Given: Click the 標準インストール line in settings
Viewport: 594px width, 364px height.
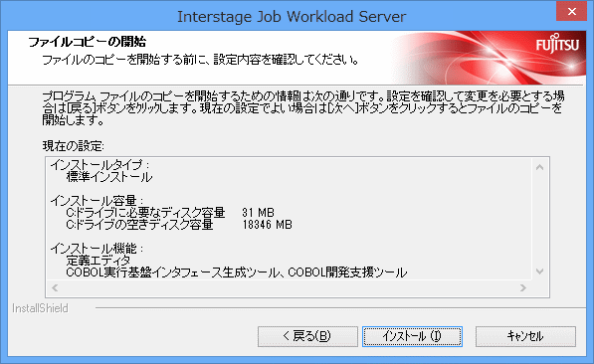Looking at the screenshot, I should coord(109,177).
